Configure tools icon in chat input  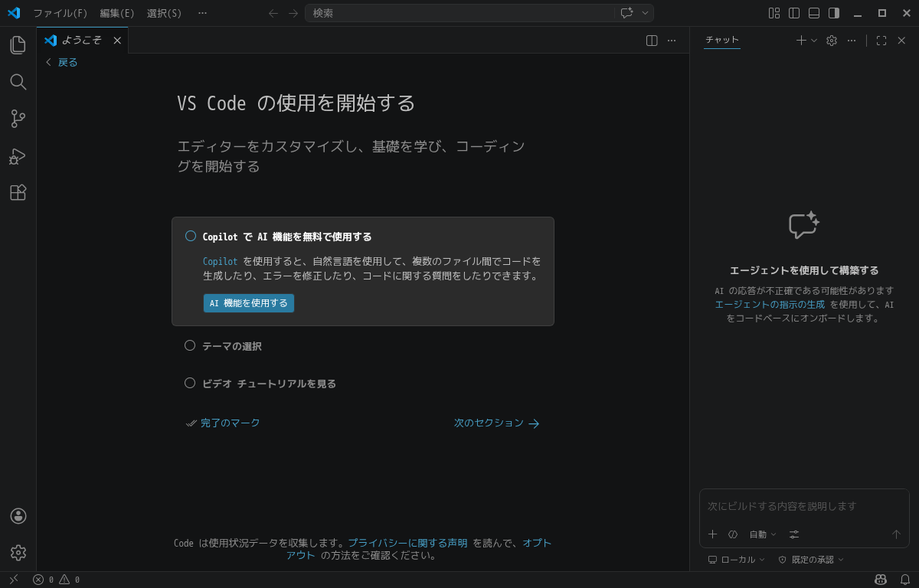click(794, 534)
